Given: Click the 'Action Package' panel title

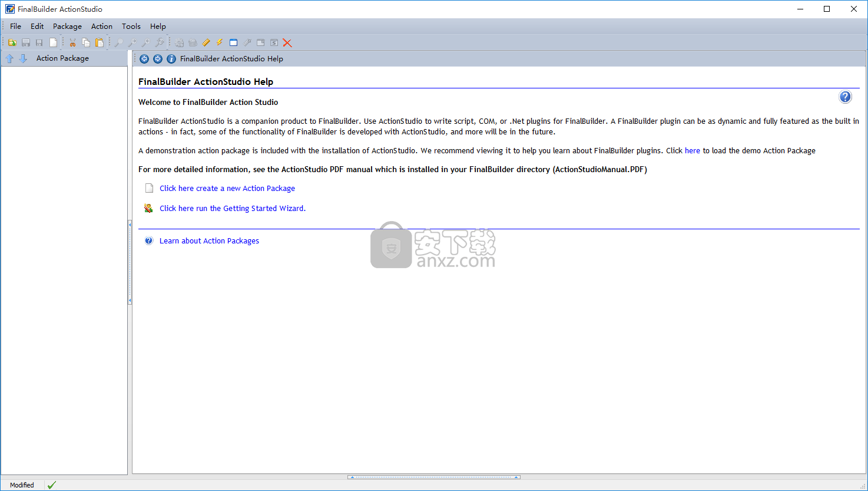Looking at the screenshot, I should tap(62, 58).
